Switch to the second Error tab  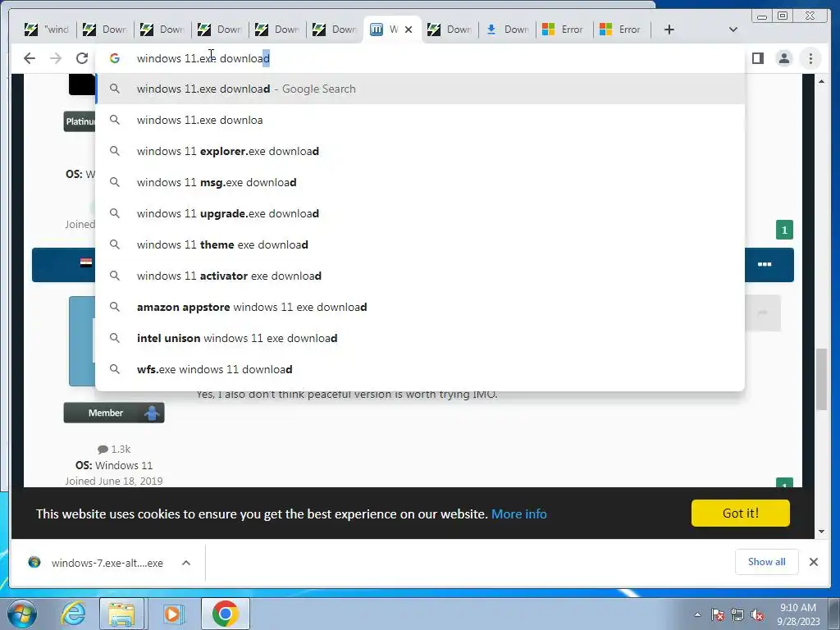point(621,30)
